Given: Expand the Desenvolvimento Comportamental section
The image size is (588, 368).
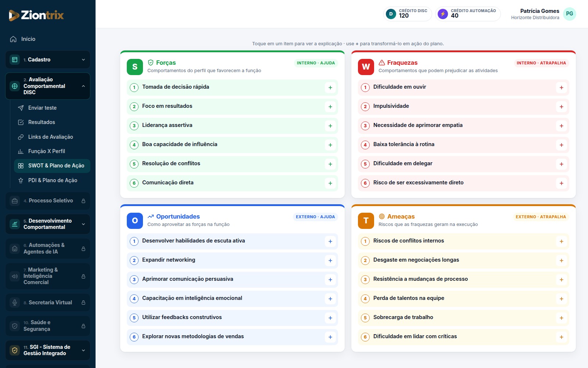Looking at the screenshot, I should coord(48,224).
